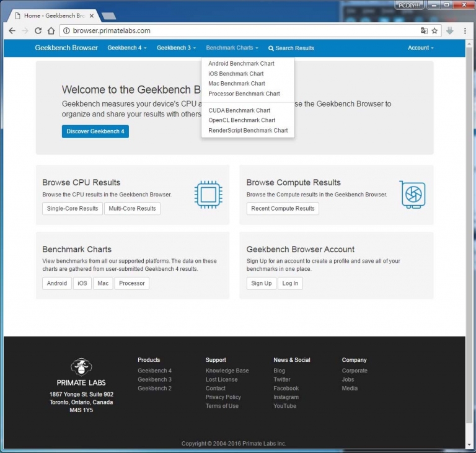Click the browser forward arrow

25,30
